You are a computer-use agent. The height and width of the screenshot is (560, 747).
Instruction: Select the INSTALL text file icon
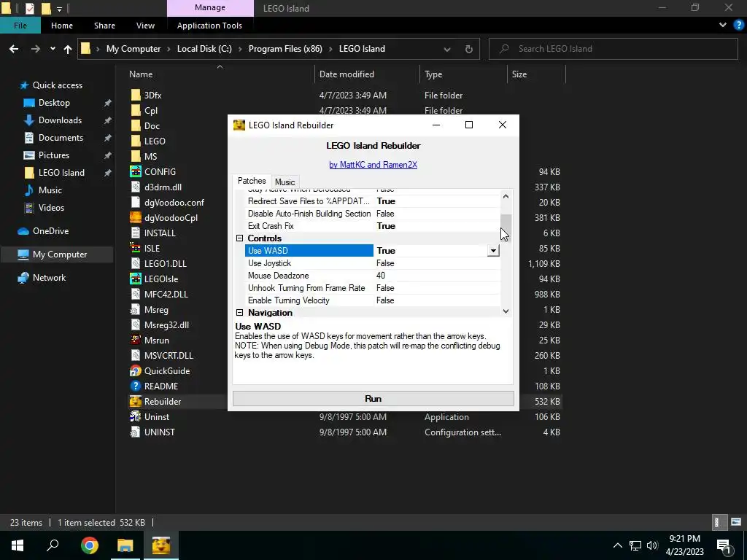[136, 233]
